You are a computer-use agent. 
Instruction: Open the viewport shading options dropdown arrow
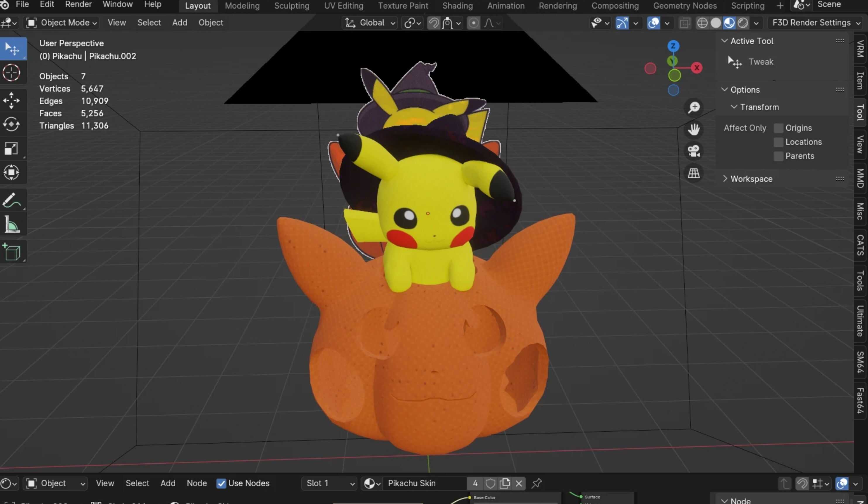tap(756, 23)
